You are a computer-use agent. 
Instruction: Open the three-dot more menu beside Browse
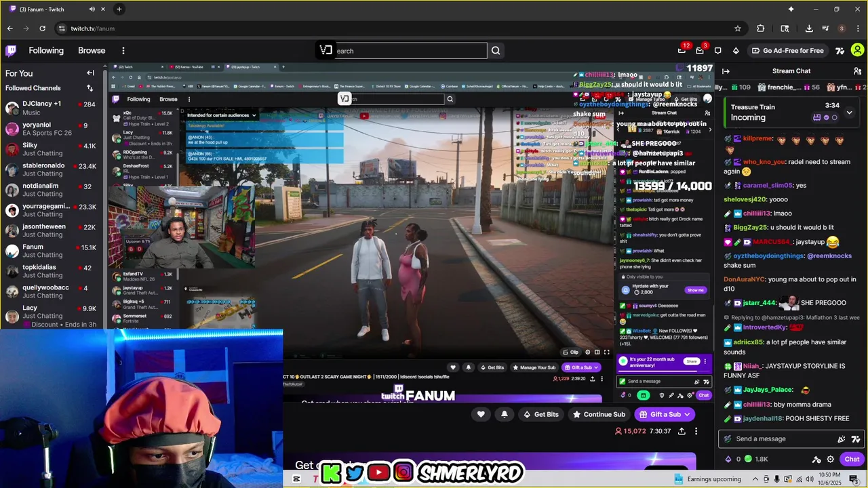pyautogui.click(x=123, y=50)
